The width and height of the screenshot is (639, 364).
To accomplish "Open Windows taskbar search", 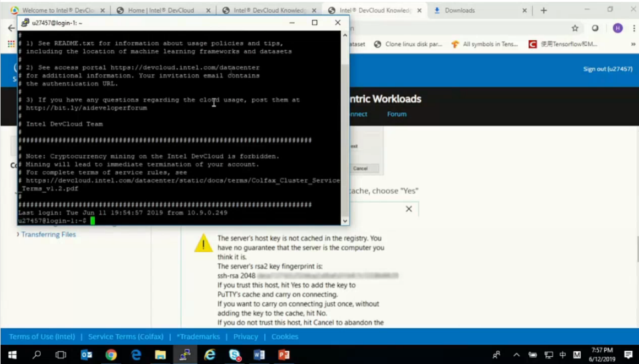I will click(x=37, y=355).
